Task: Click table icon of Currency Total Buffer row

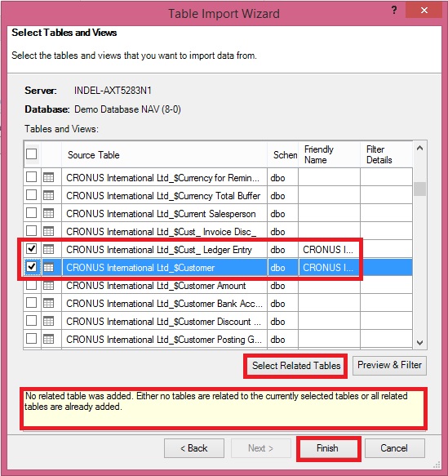Action: point(48,195)
